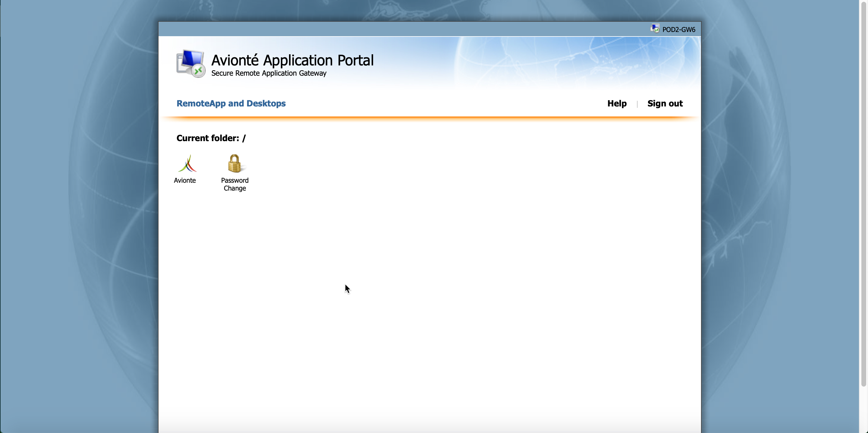This screenshot has width=868, height=433.
Task: Launch the Avionte RemoteApp icon
Action: (187, 163)
